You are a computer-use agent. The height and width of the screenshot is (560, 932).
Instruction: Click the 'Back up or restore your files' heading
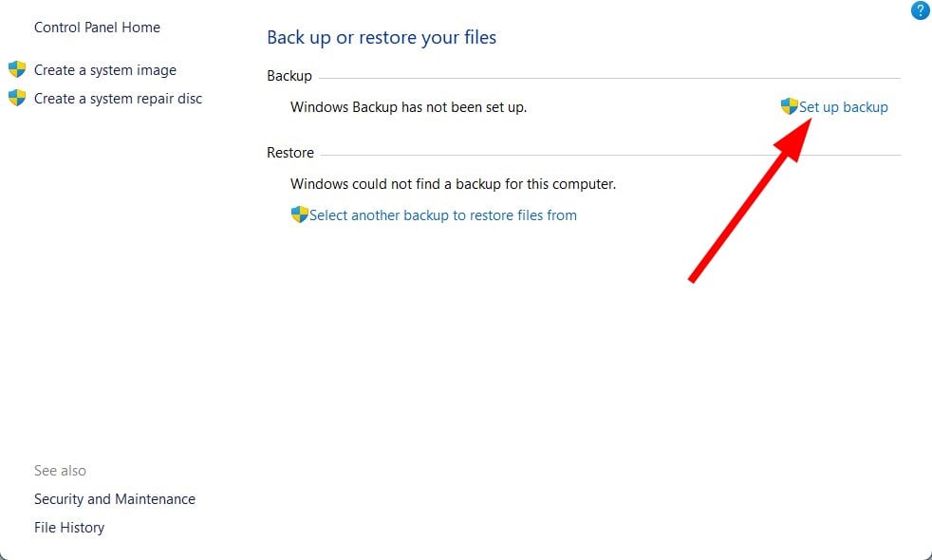pyautogui.click(x=382, y=38)
